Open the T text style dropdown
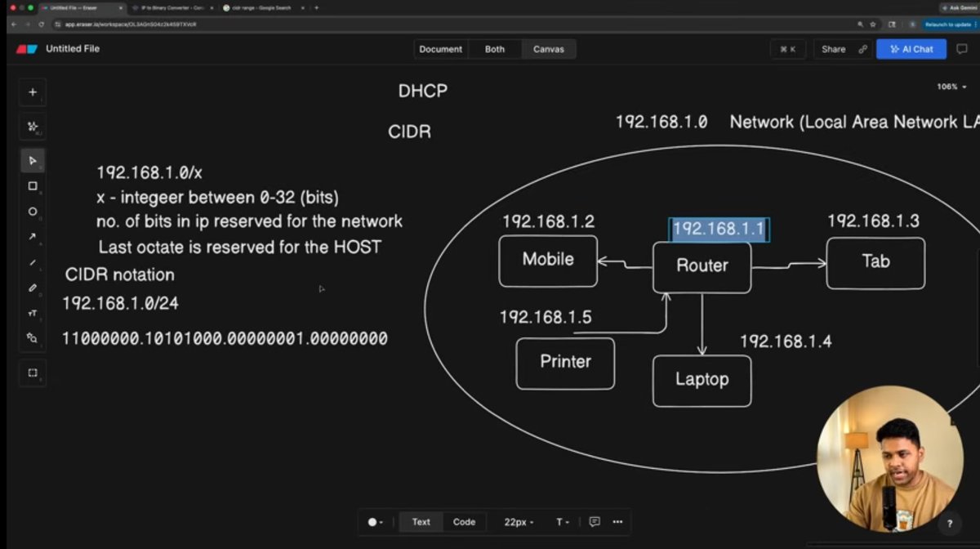Image resolution: width=980 pixels, height=549 pixels. pos(563,522)
